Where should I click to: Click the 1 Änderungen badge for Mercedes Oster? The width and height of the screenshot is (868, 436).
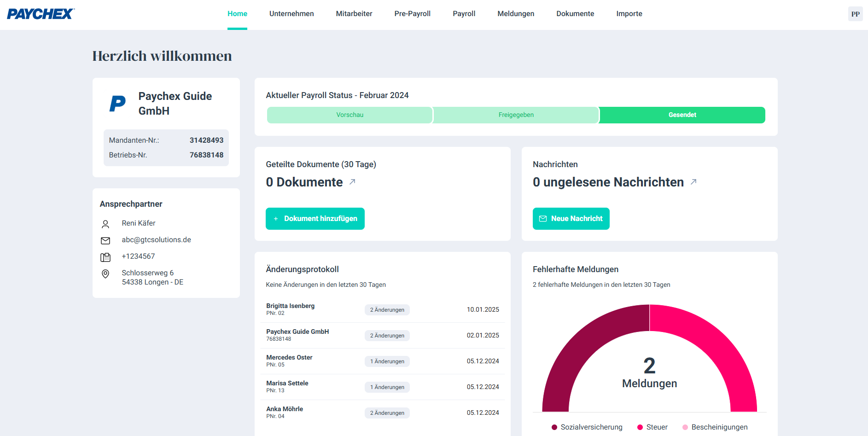(387, 361)
